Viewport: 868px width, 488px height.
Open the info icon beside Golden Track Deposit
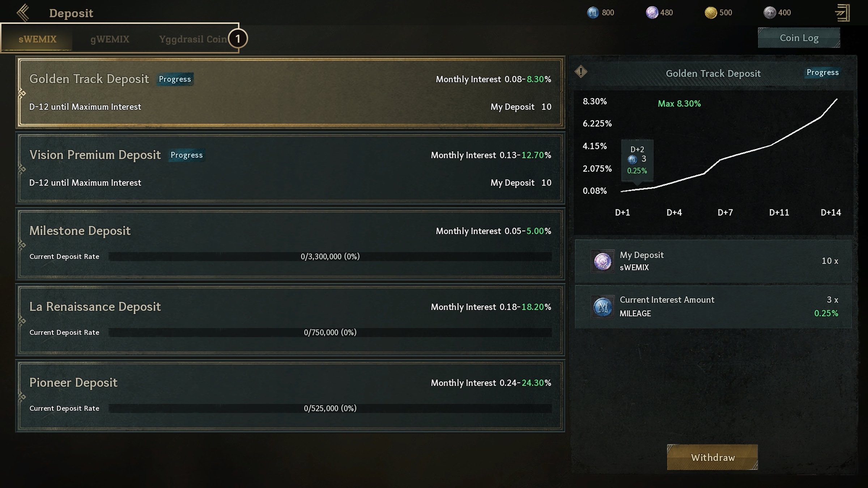tap(581, 72)
